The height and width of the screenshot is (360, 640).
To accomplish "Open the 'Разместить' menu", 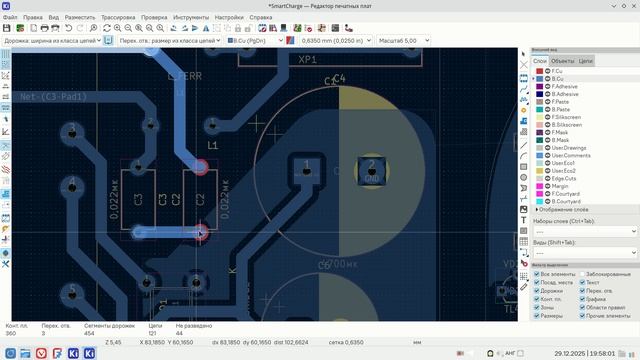I will [80, 17].
